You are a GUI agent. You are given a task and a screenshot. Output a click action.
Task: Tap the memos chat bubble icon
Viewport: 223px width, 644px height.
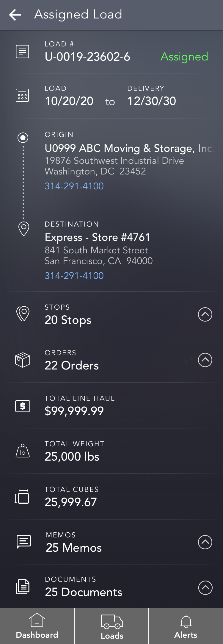23,542
